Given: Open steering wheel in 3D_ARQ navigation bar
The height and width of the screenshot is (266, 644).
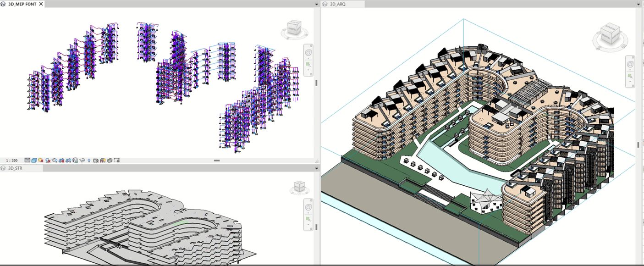Looking at the screenshot, I should tap(630, 64).
